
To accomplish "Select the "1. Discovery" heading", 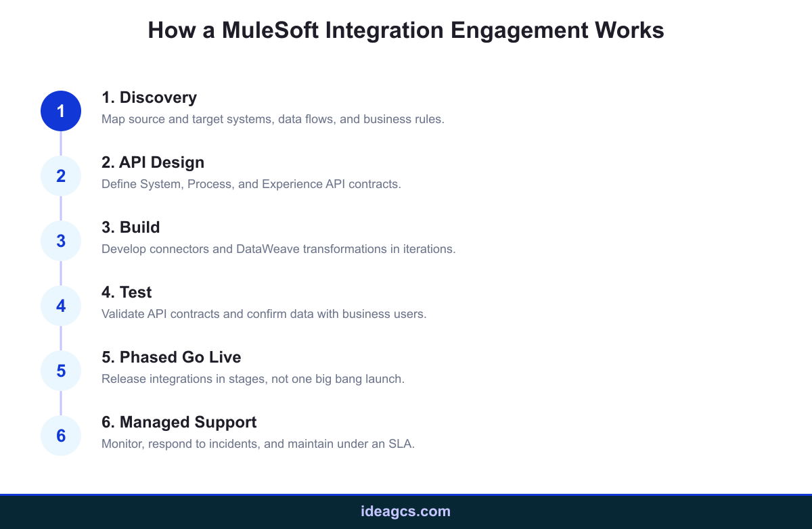I will (x=149, y=97).
